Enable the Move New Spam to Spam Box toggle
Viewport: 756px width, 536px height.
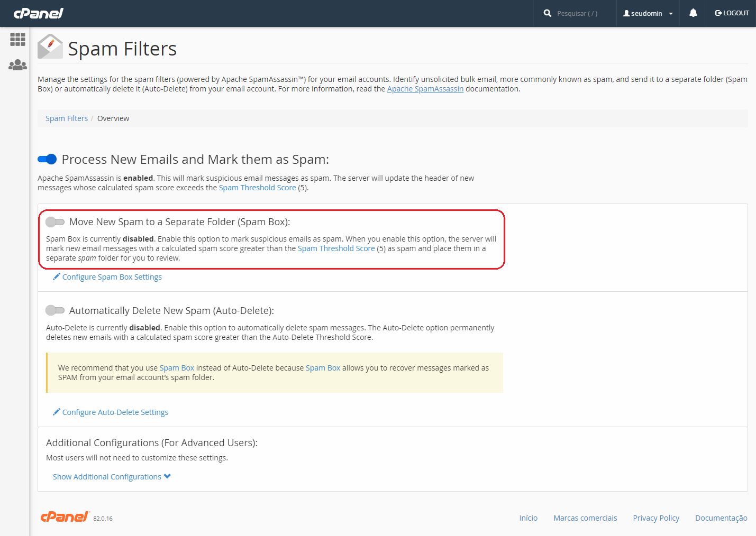[55, 221]
